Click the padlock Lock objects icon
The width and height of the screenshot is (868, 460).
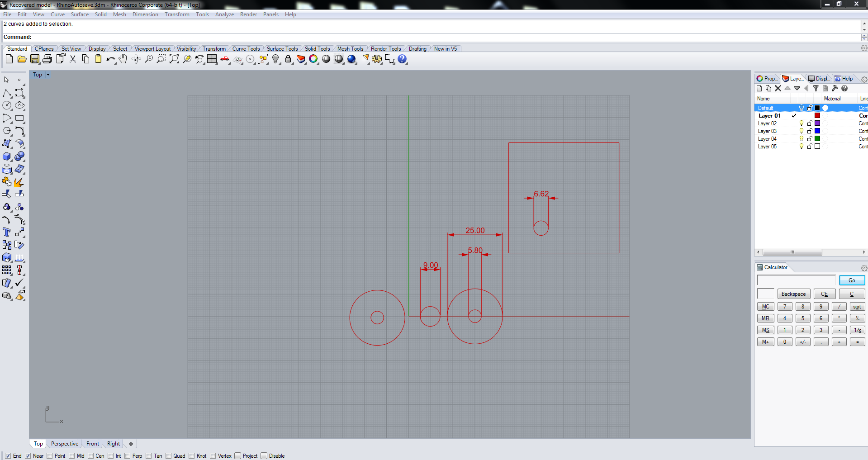pos(288,59)
